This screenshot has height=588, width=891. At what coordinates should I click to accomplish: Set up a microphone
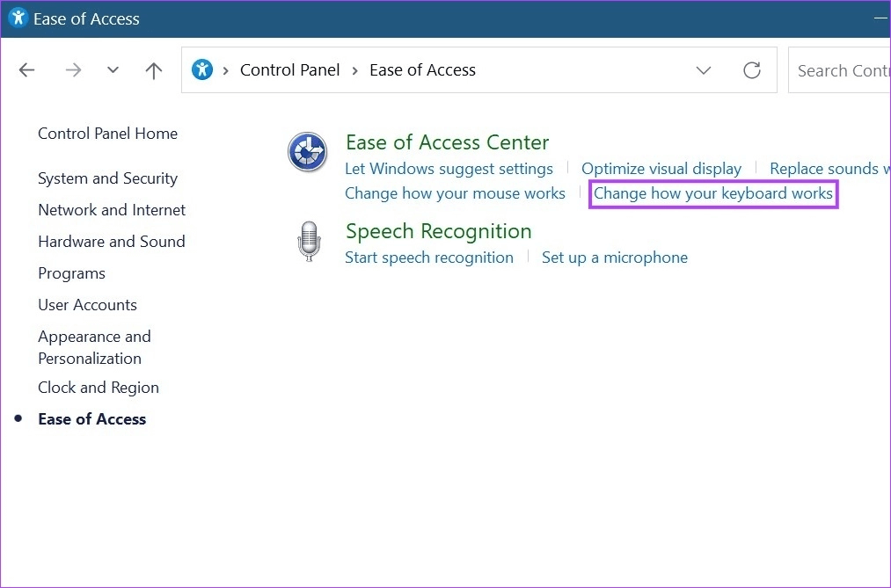tap(614, 257)
